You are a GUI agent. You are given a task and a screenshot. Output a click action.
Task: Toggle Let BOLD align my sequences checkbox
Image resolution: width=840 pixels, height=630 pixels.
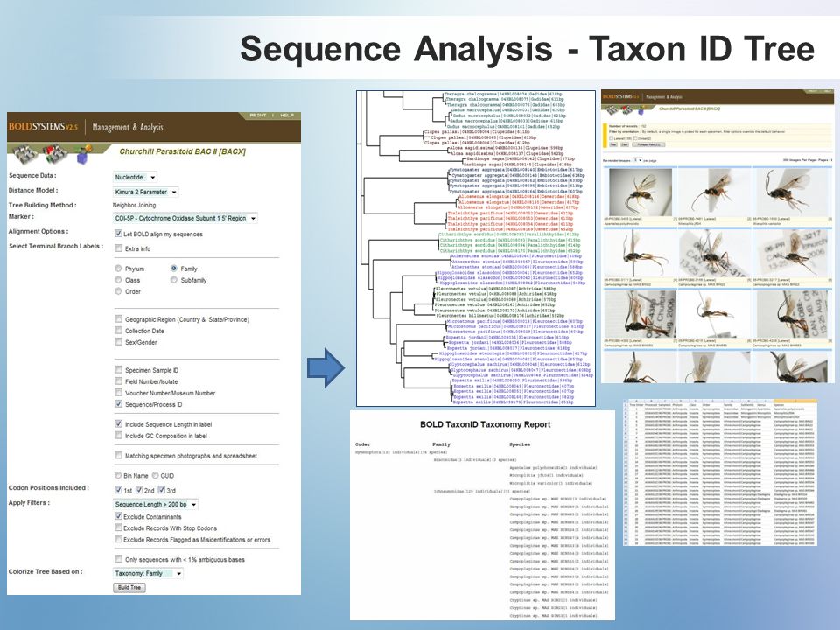(x=118, y=234)
